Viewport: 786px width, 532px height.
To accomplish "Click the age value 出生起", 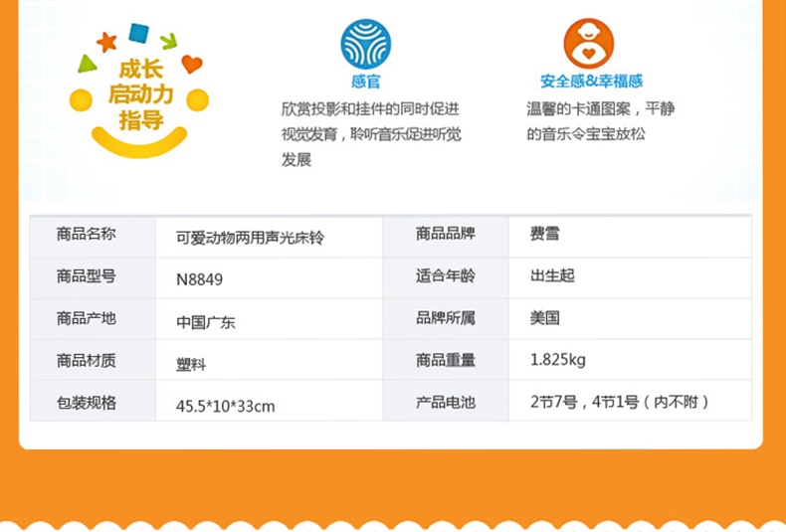I will pyautogui.click(x=552, y=275).
